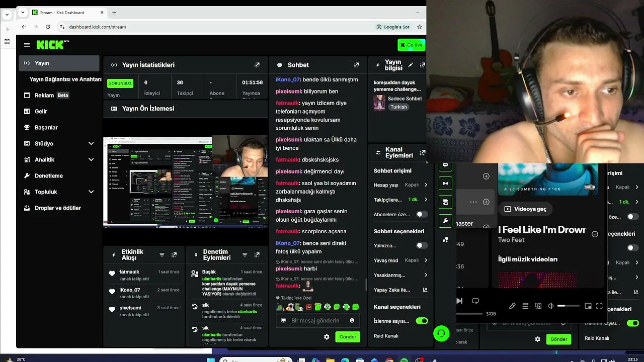This screenshot has width=644, height=362.
Task: Bookmark this page with the star
Action: pyautogui.click(x=420, y=27)
